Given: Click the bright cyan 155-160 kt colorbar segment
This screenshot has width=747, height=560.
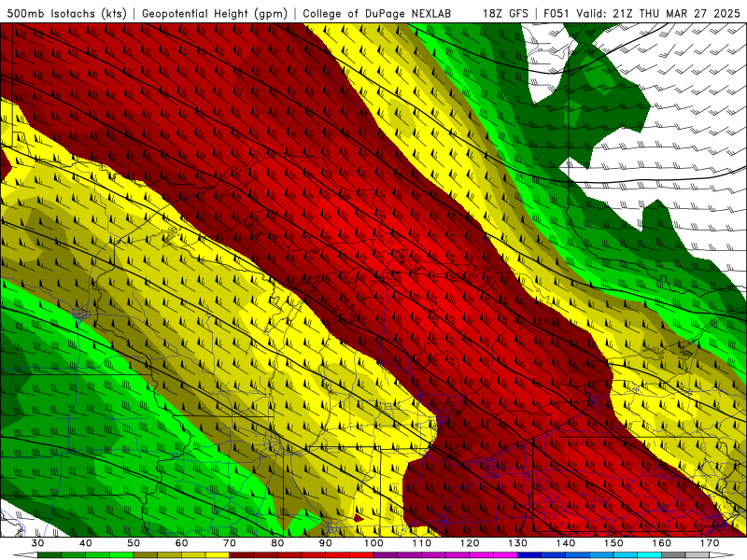Looking at the screenshot, I should point(649,555).
